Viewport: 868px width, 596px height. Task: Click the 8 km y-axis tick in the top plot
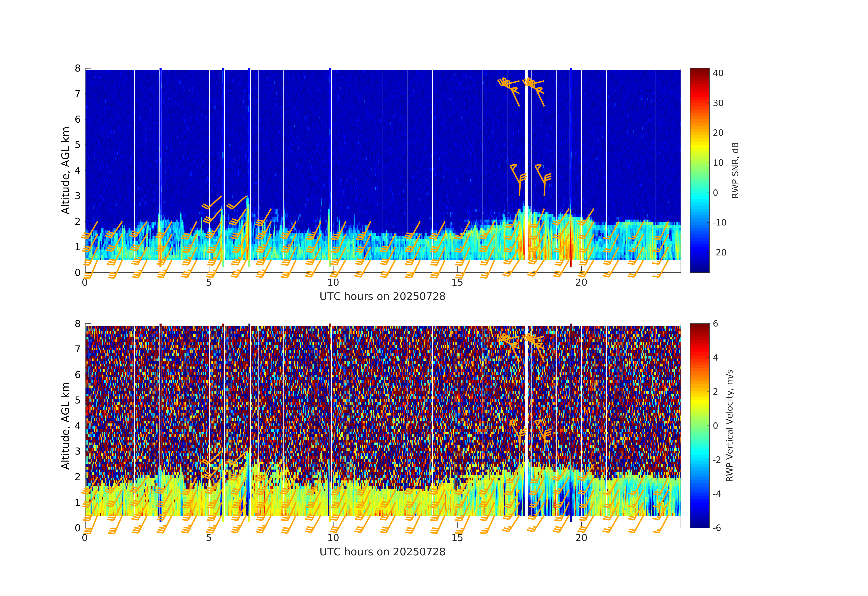pos(78,68)
